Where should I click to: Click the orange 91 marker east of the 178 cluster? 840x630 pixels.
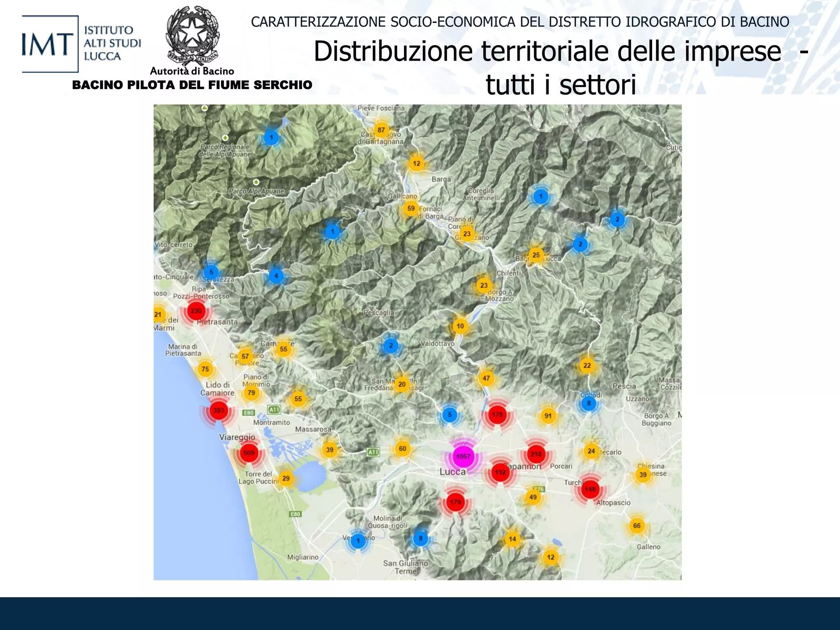coord(548,416)
